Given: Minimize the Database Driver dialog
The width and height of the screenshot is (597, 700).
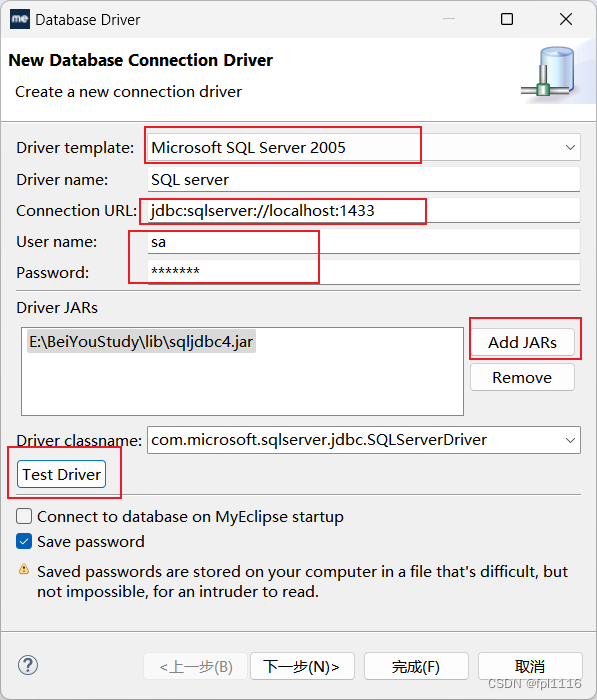Looking at the screenshot, I should coord(449,19).
